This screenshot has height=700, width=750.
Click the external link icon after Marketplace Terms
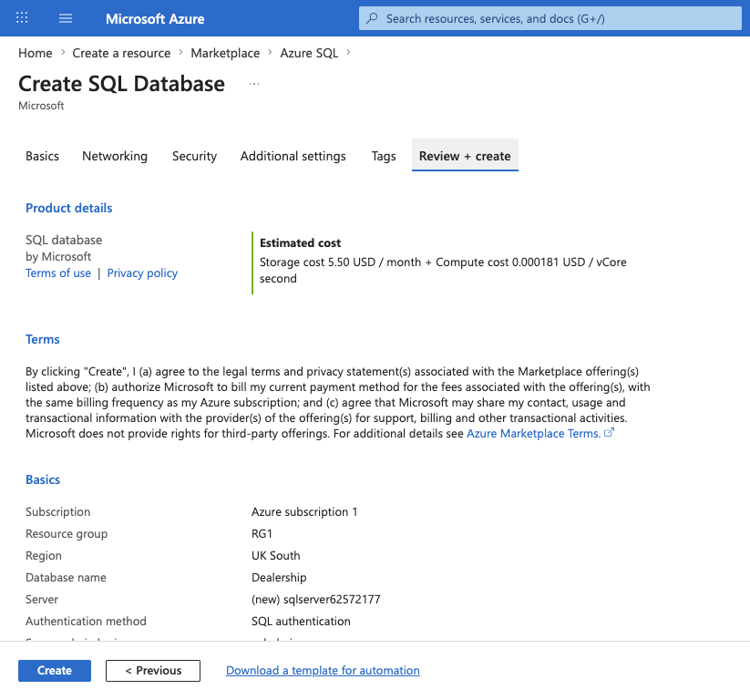609,433
